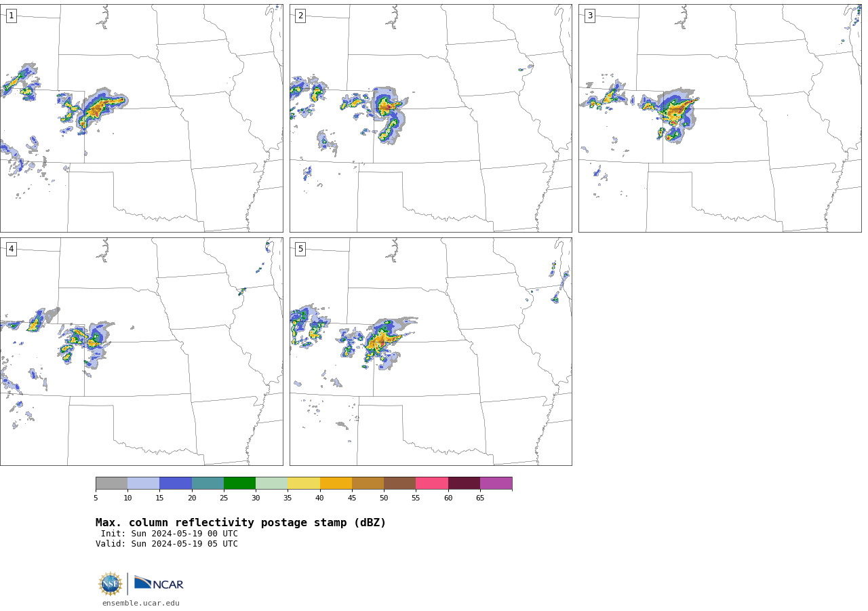Click the panel number label 3
This screenshot has width=868, height=611.
point(589,16)
